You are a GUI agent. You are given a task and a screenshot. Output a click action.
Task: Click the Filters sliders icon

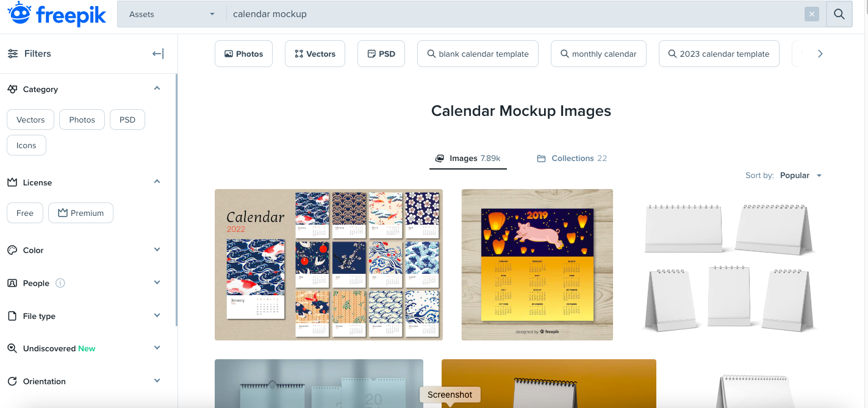tap(13, 54)
